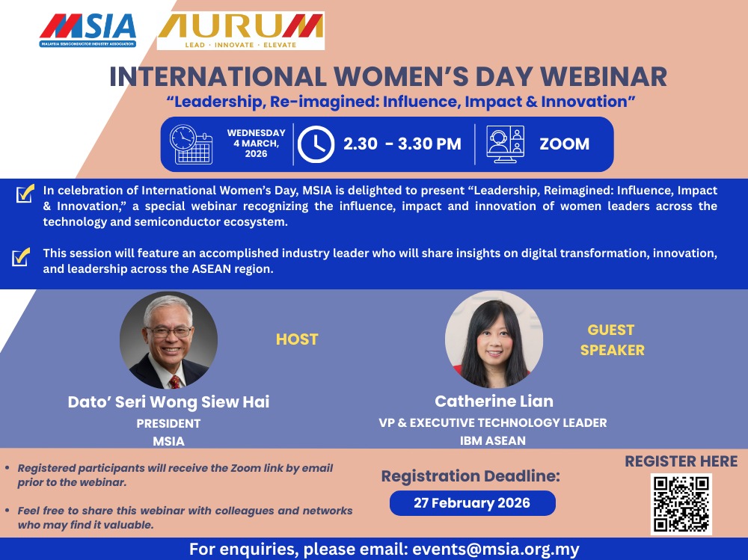Click the Wednesday 4 March 2026 date
This screenshot has height=560, width=748.
[x=256, y=144]
